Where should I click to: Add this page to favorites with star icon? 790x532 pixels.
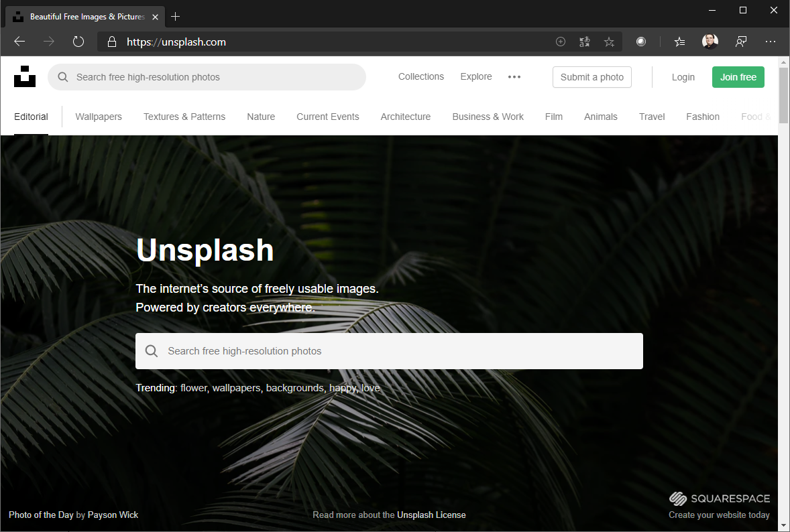pyautogui.click(x=609, y=42)
